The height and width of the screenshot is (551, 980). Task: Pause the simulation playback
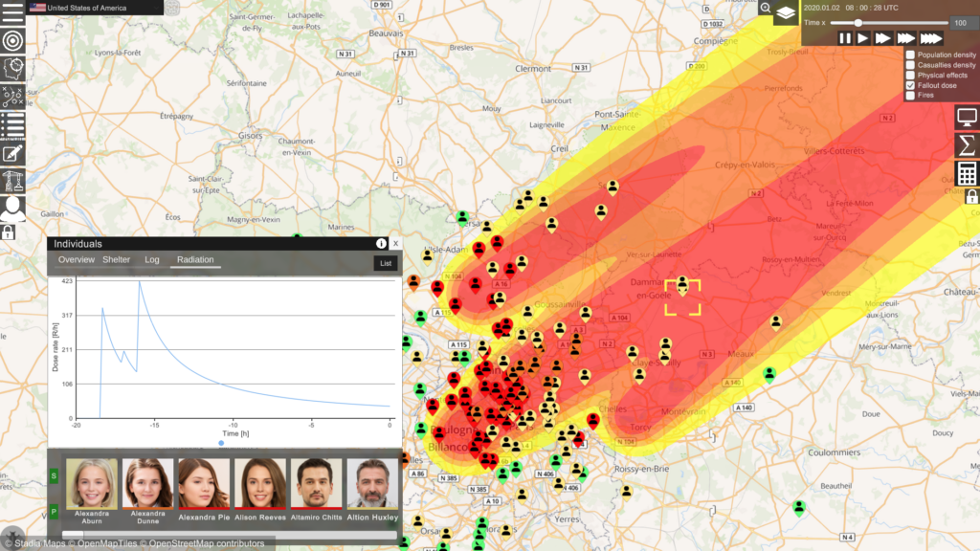844,38
